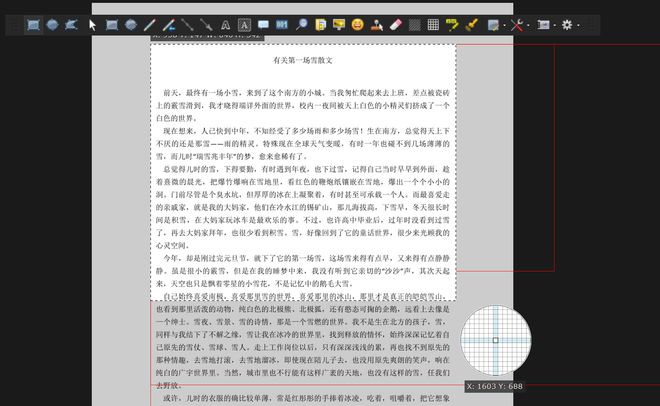Select the pencil drawing tool

pyautogui.click(x=149, y=25)
